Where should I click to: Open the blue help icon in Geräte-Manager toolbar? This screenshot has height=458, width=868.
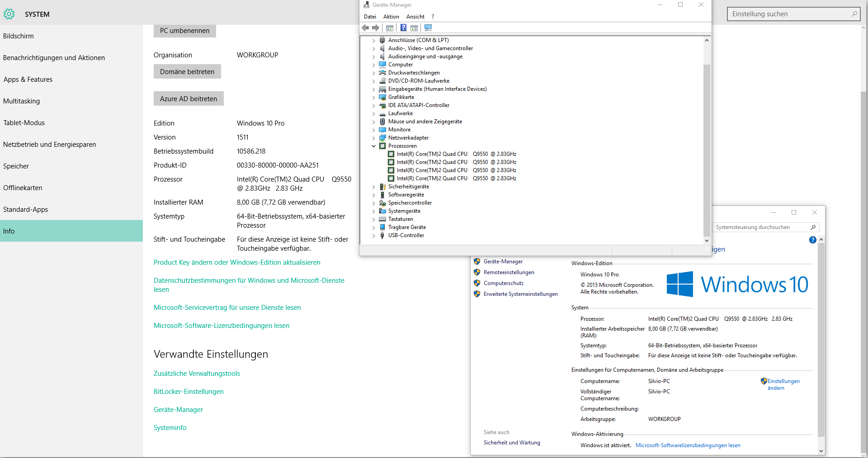403,28
